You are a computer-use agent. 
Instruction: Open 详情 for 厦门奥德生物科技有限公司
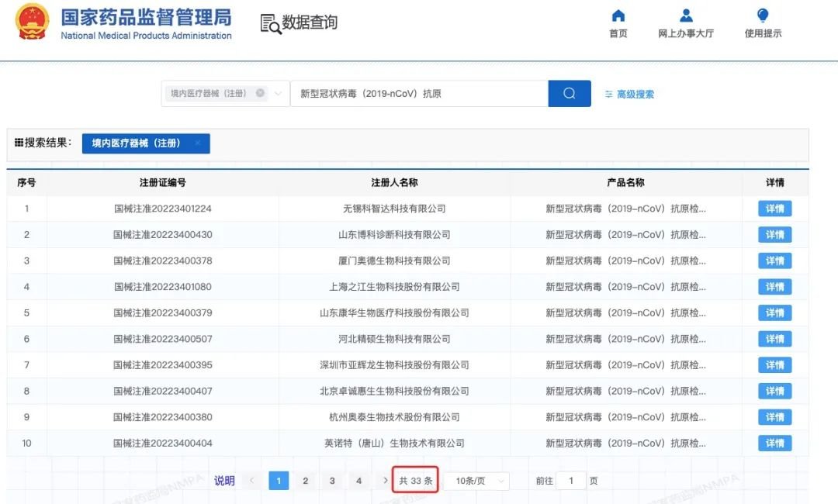pos(775,261)
